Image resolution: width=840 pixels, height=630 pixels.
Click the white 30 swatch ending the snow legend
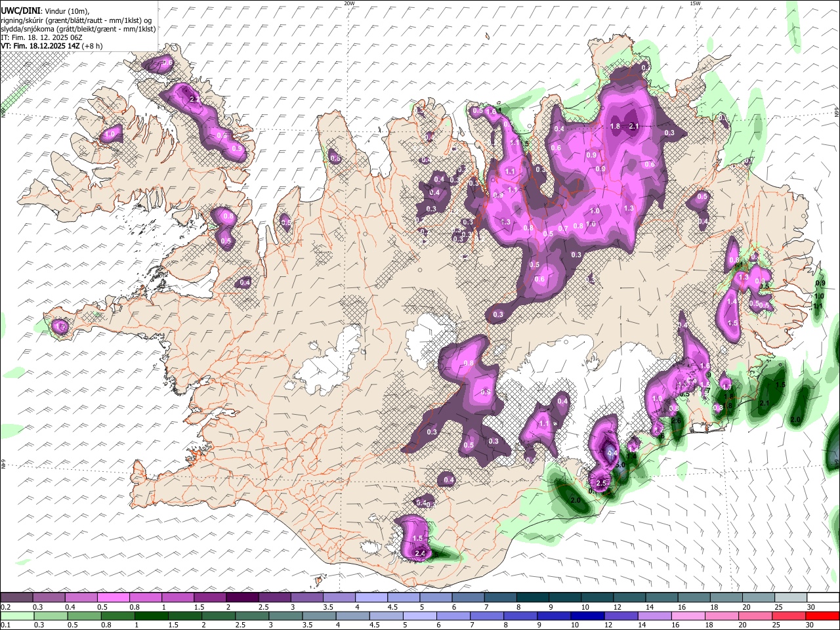click(x=823, y=598)
